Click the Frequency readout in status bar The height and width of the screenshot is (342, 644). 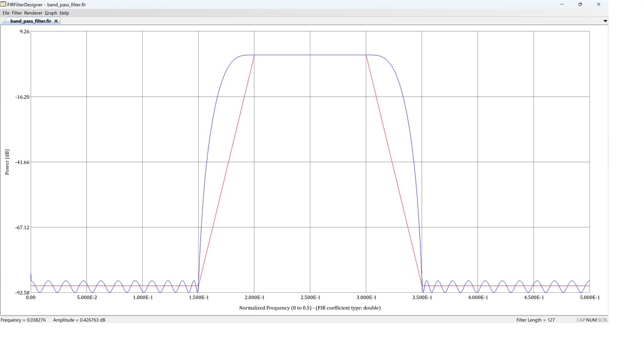23,320
